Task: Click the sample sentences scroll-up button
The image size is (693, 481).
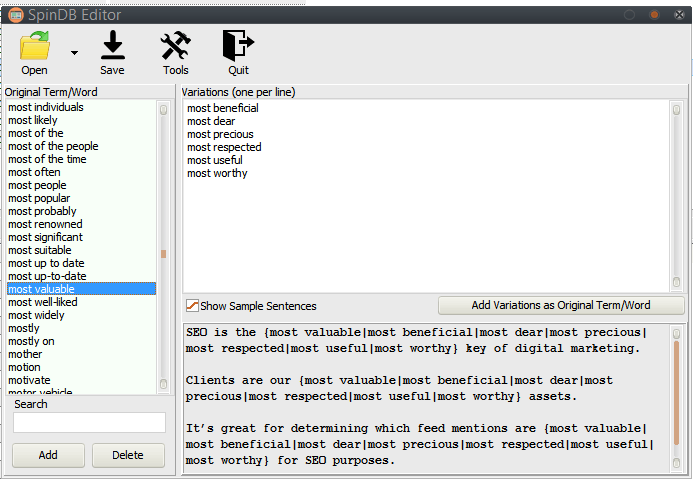Action: (676, 333)
